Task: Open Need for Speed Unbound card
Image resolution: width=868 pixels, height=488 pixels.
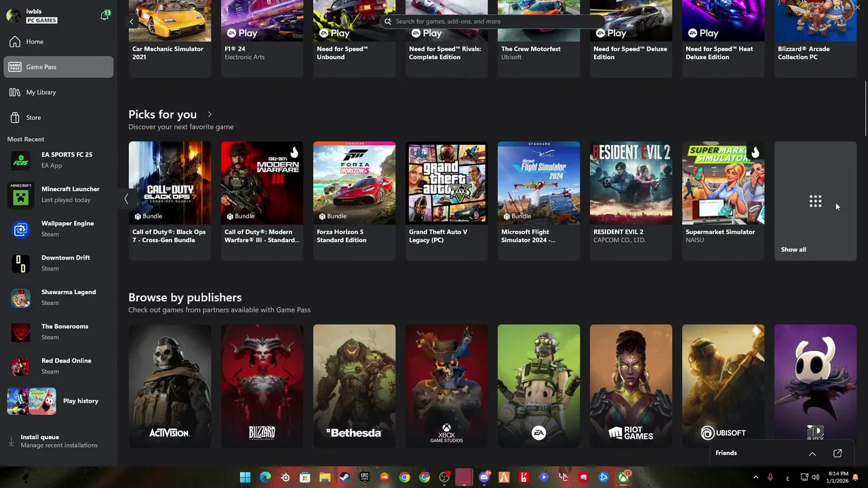Action: click(354, 39)
